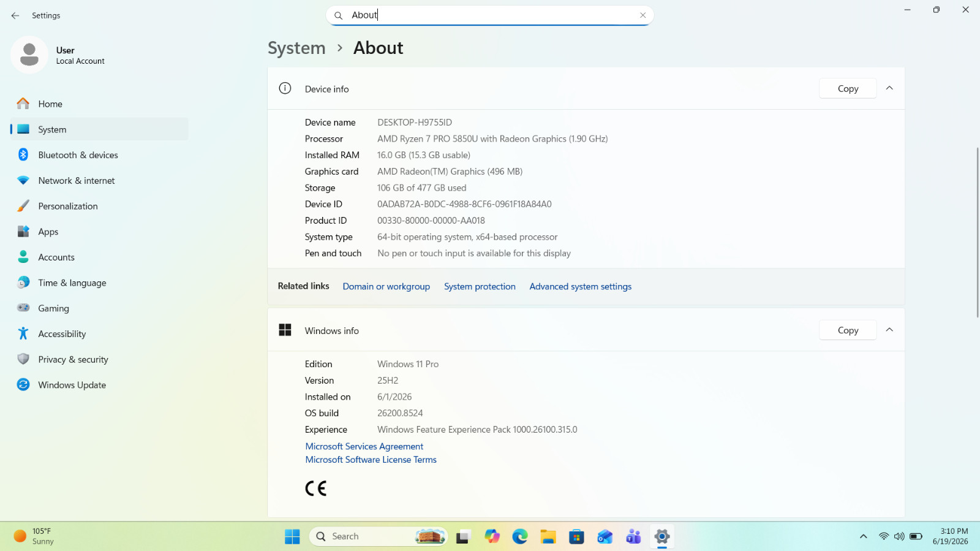Open Advanced system settings link
The width and height of the screenshot is (980, 551).
click(x=581, y=286)
